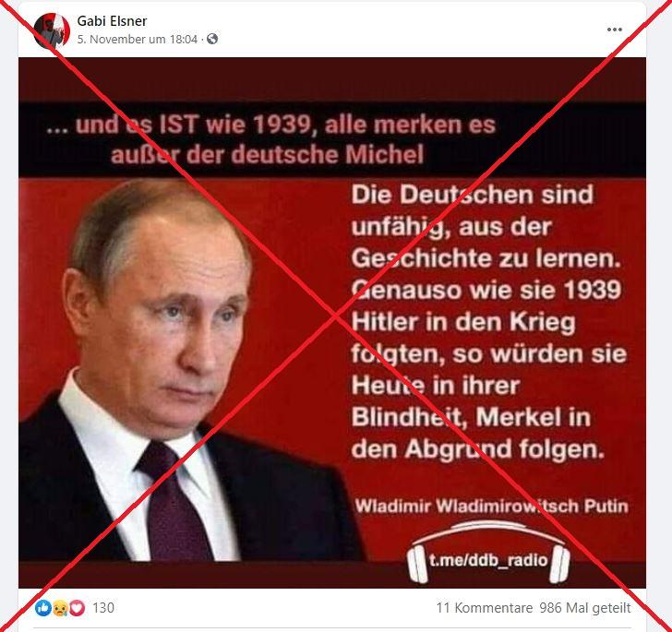The image size is (672, 632).
Task: Click the red heart reaction icon
Action: pyautogui.click(x=77, y=608)
